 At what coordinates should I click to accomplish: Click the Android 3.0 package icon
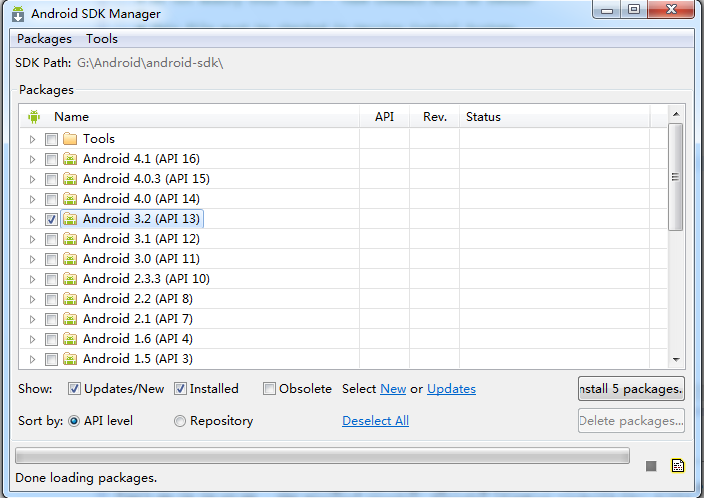tap(70, 259)
